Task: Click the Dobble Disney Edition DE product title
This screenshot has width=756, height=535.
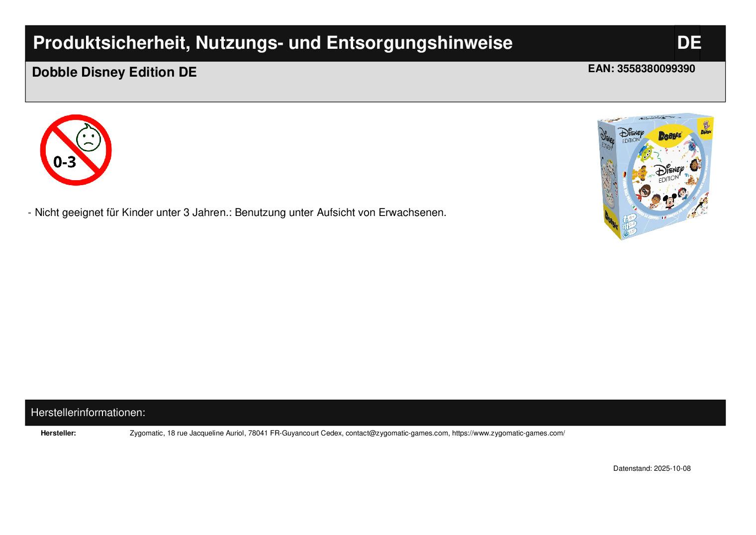Action: (x=114, y=72)
